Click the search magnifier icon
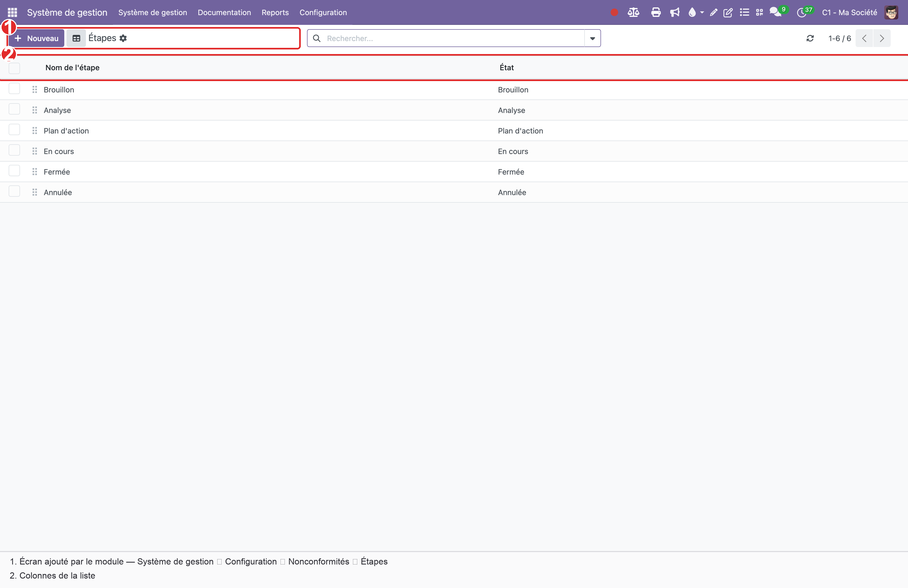This screenshot has width=908, height=588. tap(317, 38)
